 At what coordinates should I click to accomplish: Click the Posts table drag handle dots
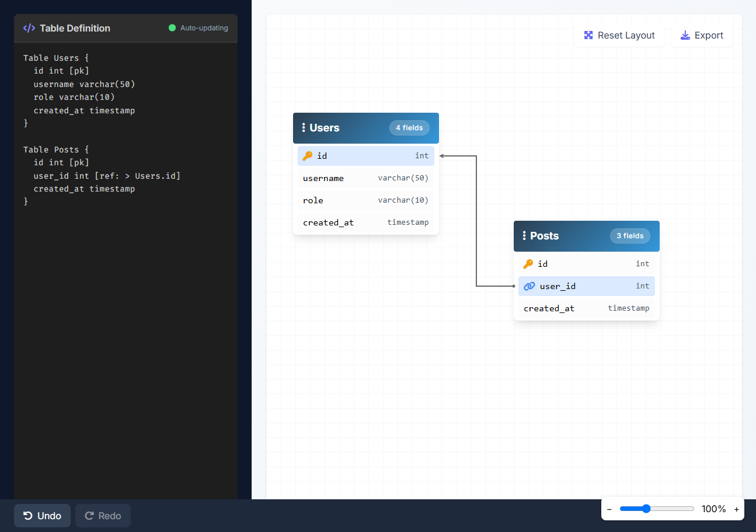click(524, 236)
